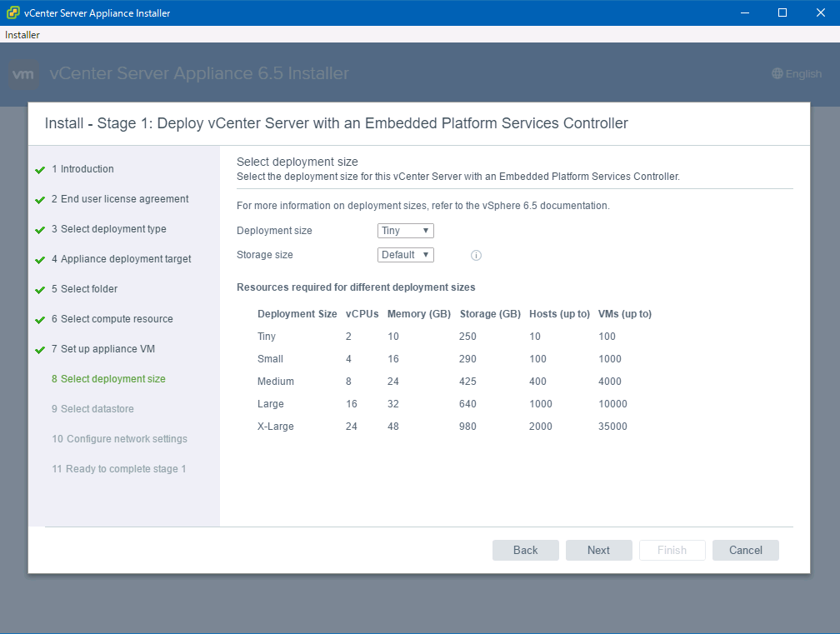Go to step 7 Set up appliance VM
The height and width of the screenshot is (634, 840).
point(103,348)
